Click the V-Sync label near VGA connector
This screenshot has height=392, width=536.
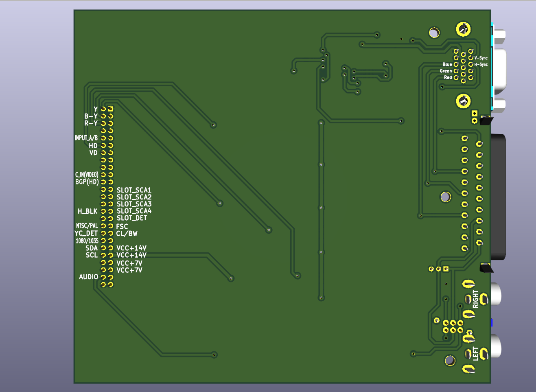pos(481,58)
